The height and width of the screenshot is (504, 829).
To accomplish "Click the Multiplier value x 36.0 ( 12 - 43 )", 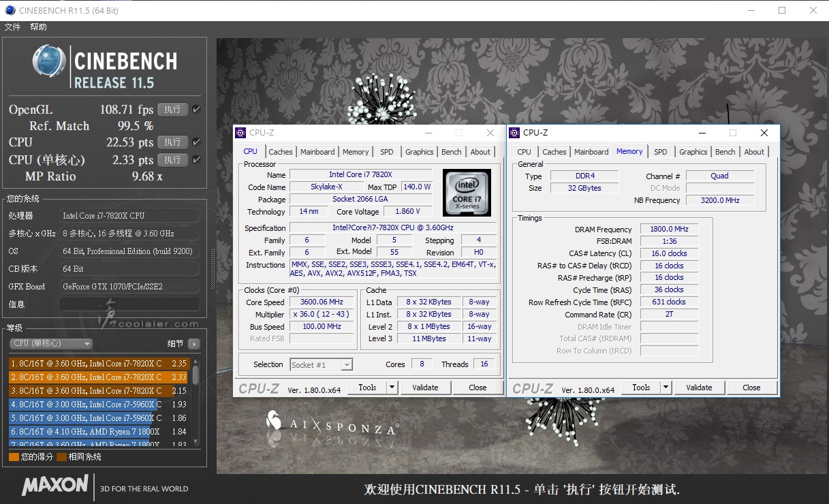I will click(322, 315).
